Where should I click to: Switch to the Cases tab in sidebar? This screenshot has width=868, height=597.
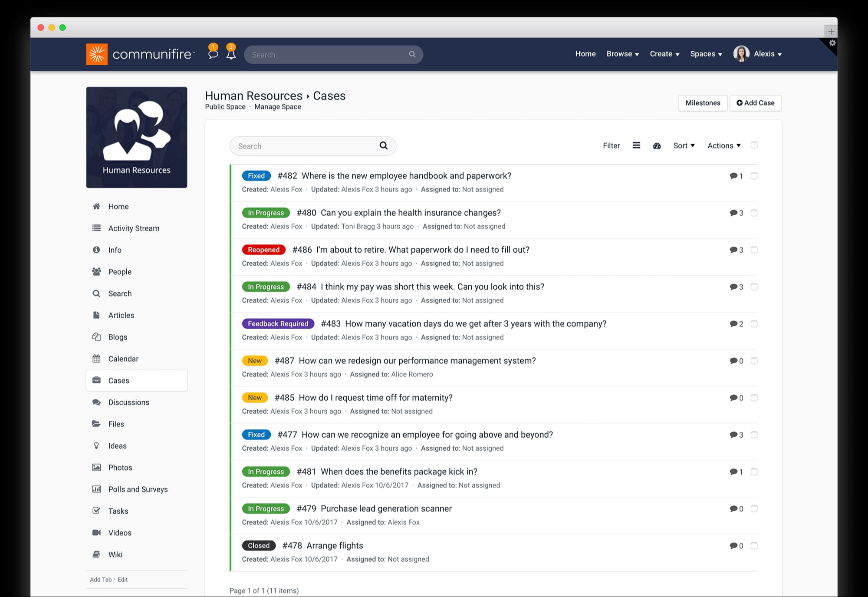click(118, 380)
